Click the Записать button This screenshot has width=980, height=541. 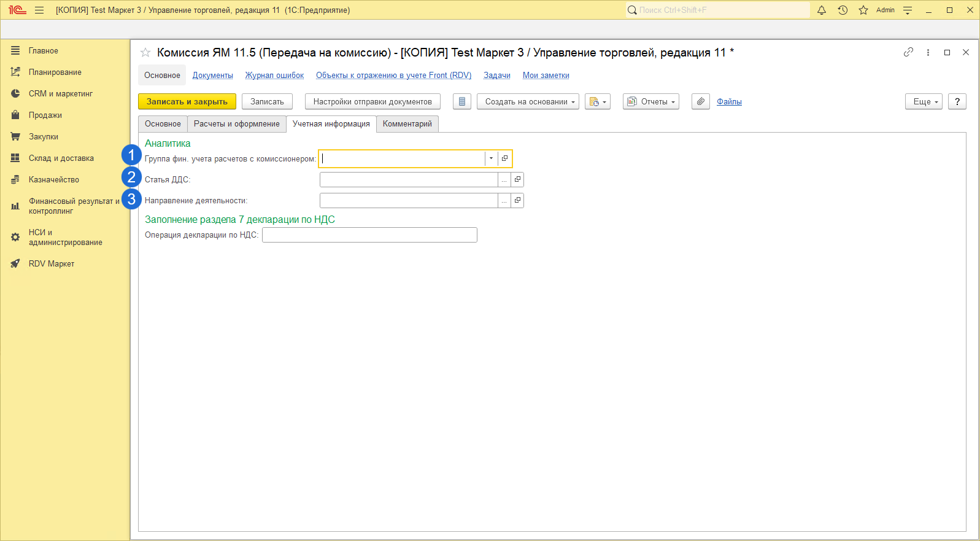pyautogui.click(x=267, y=101)
